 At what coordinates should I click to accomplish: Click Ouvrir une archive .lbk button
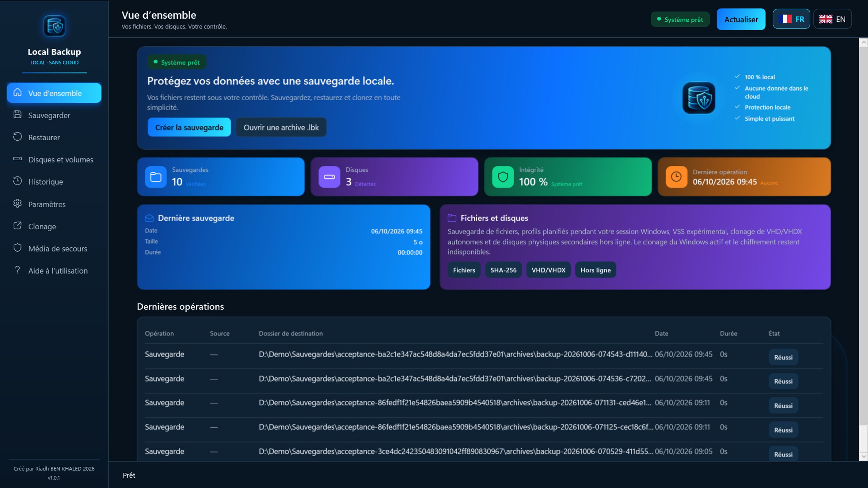tap(281, 127)
